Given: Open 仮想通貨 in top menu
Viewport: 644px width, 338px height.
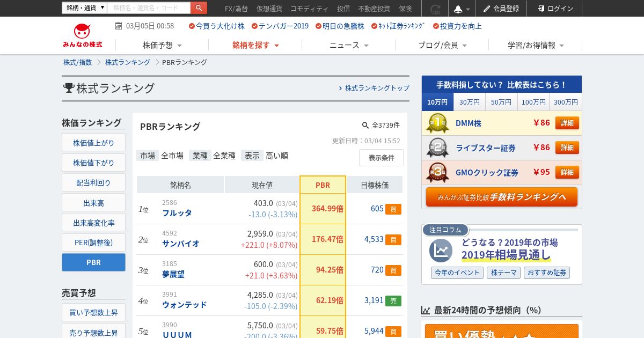Looking at the screenshot, I should point(269,9).
